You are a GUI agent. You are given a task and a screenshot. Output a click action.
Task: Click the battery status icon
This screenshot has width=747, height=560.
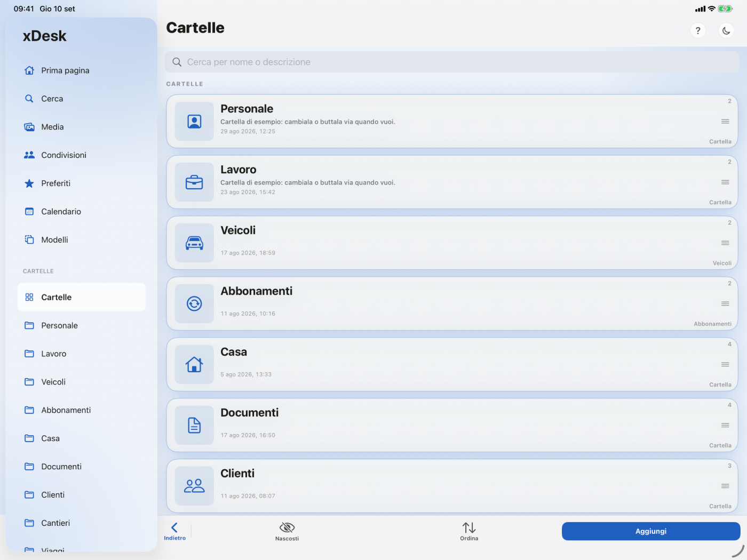pyautogui.click(x=725, y=9)
